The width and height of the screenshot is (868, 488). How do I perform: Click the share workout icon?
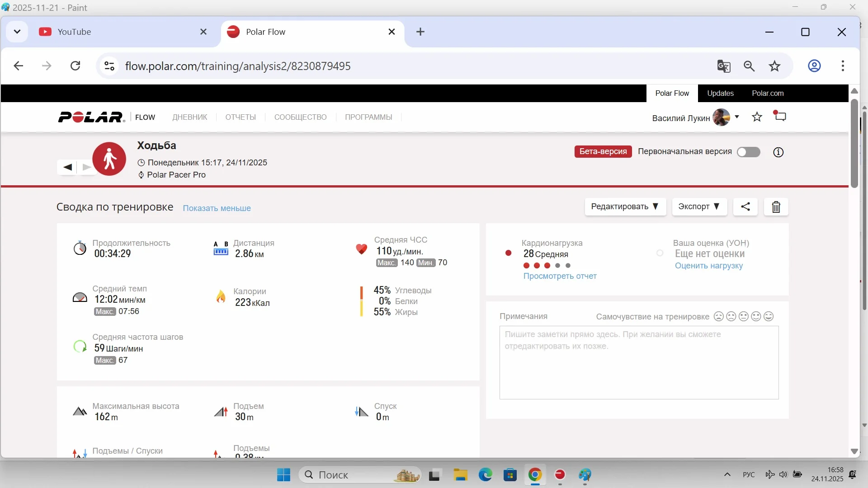(x=745, y=206)
